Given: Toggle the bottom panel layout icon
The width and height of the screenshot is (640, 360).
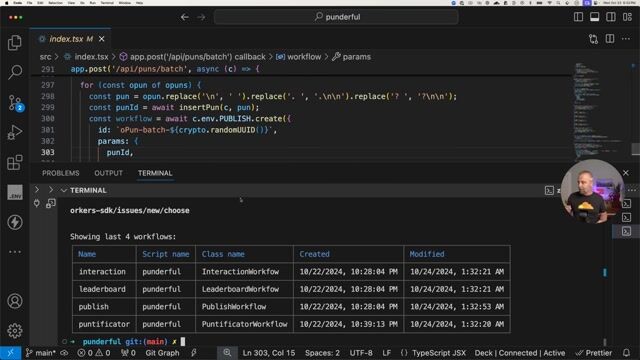Looking at the screenshot, I should pyautogui.click(x=595, y=17).
